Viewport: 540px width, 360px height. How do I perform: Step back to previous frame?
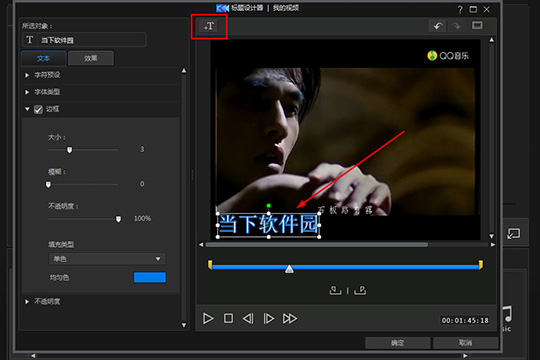point(248,319)
